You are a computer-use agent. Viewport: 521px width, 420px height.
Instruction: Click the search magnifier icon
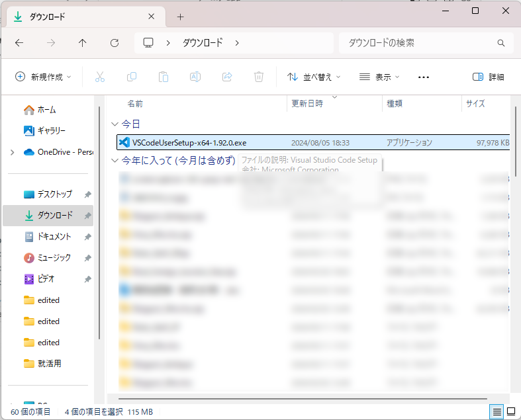[x=500, y=43]
